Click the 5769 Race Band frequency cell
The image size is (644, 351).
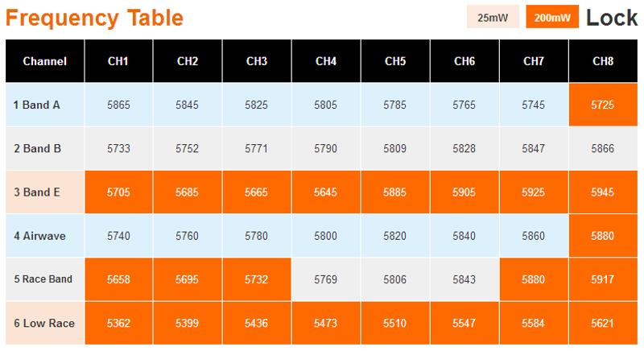tap(326, 279)
